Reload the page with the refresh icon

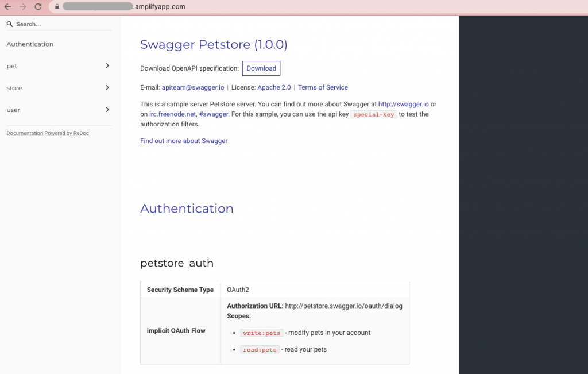[x=38, y=7]
